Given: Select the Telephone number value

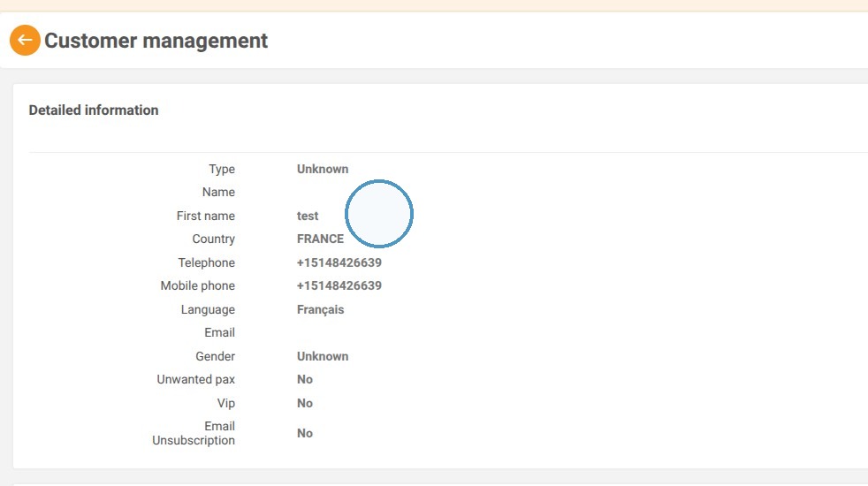Looking at the screenshot, I should click(339, 262).
